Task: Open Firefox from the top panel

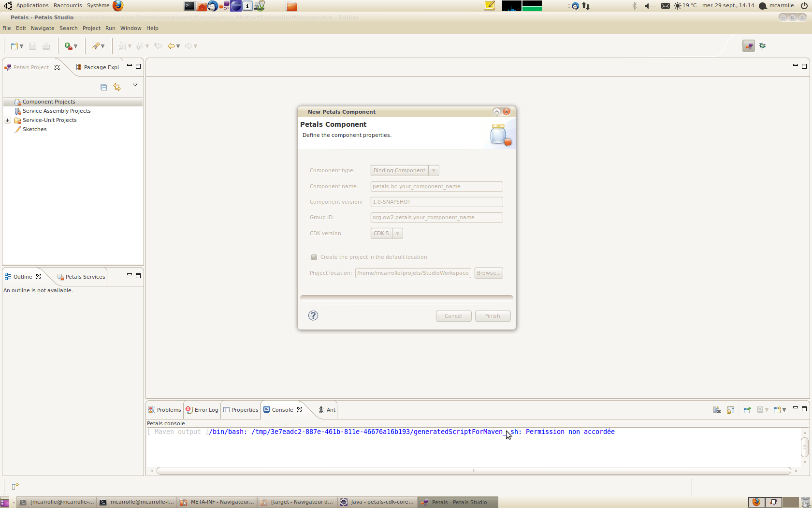Action: point(118,6)
